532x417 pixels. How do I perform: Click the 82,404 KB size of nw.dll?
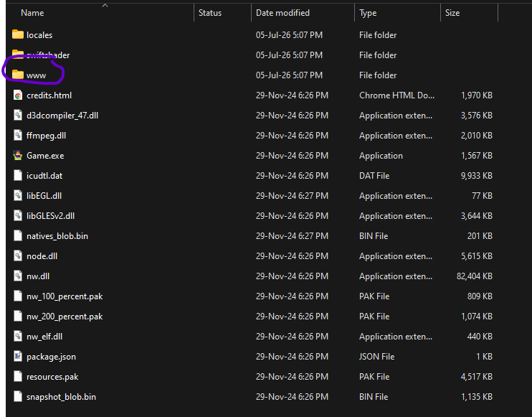click(475, 276)
